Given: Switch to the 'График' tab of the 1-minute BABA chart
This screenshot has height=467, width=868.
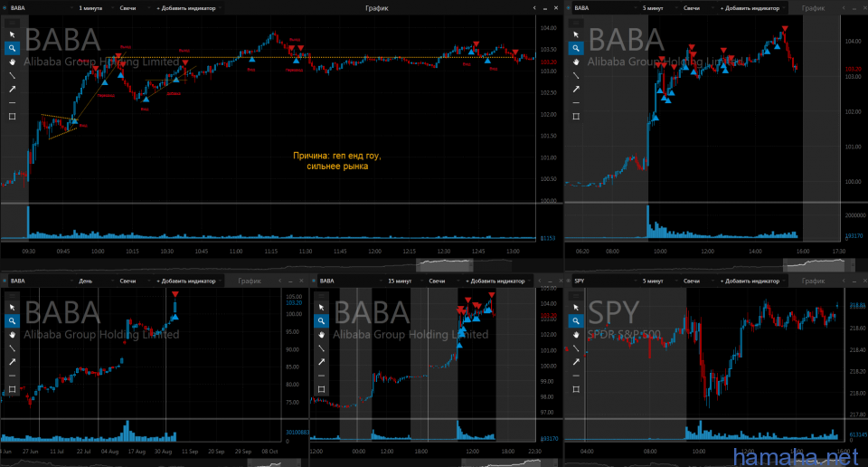Looking at the screenshot, I should pyautogui.click(x=376, y=8).
